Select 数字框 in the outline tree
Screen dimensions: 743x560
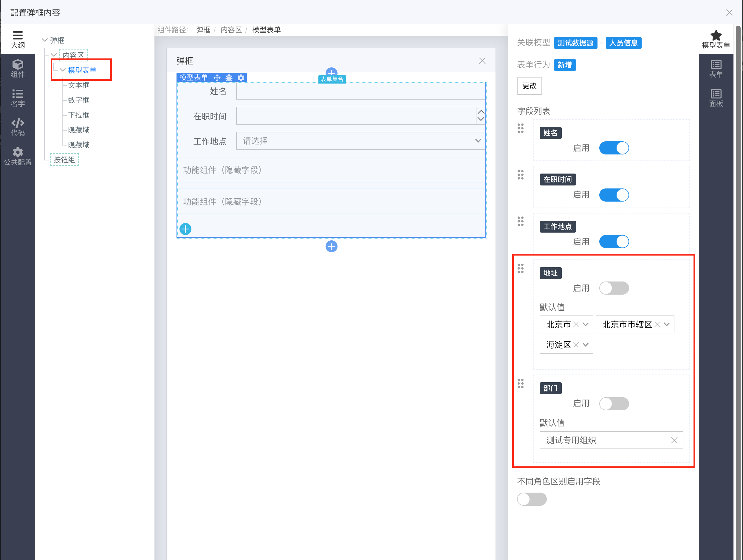click(x=79, y=100)
